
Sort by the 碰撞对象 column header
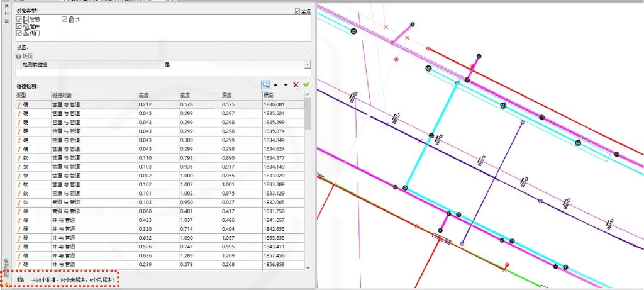(x=94, y=95)
